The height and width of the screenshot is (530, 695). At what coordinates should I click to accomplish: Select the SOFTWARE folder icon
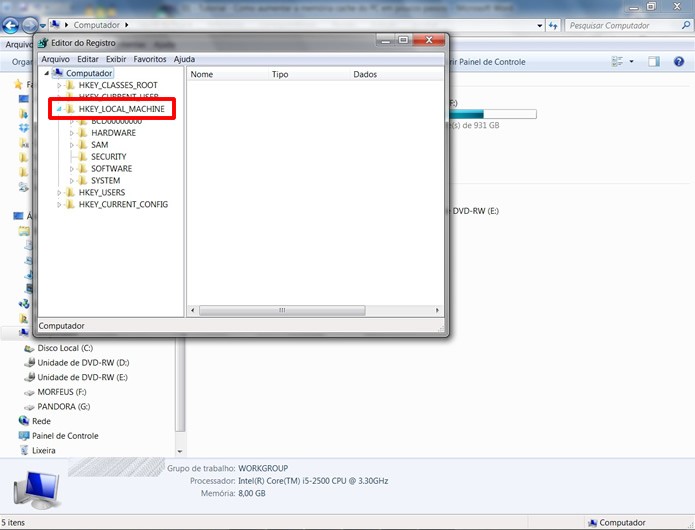(x=82, y=168)
